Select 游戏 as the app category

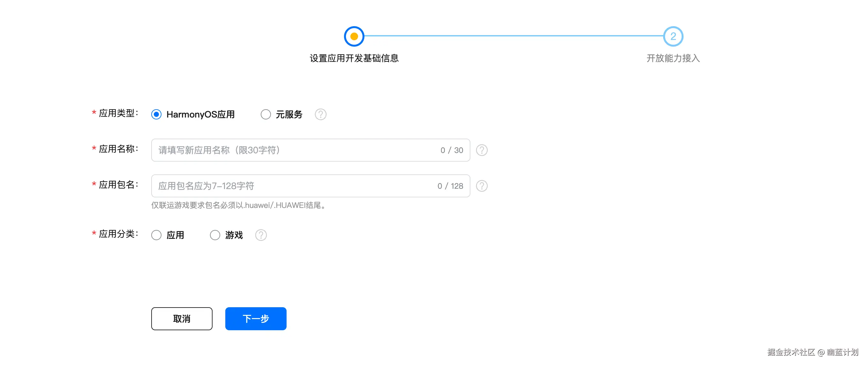coord(215,235)
